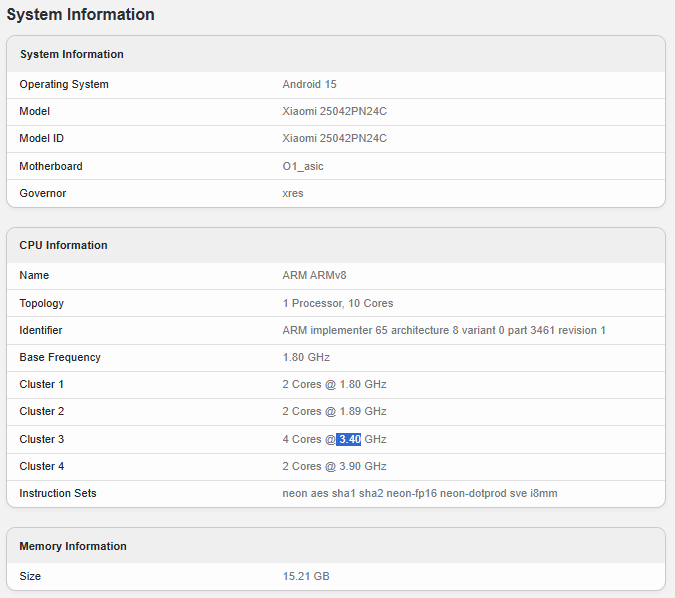Viewport: 675px width, 598px height.
Task: Select the CPU name ARM ARMv8
Action: 314,275
